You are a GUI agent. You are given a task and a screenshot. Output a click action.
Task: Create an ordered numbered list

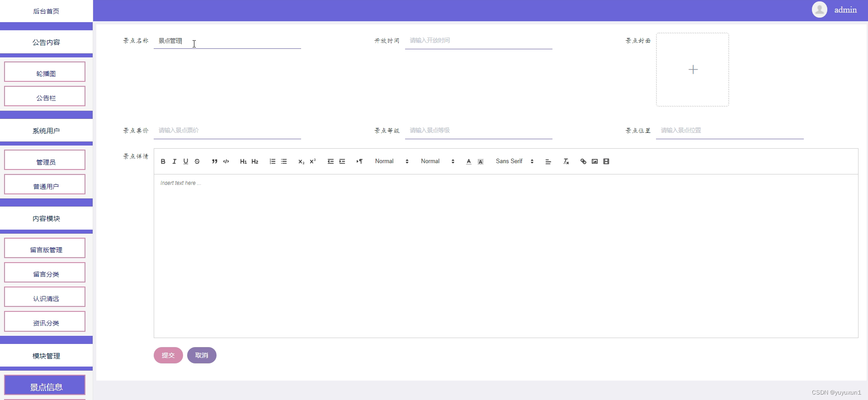coord(273,161)
